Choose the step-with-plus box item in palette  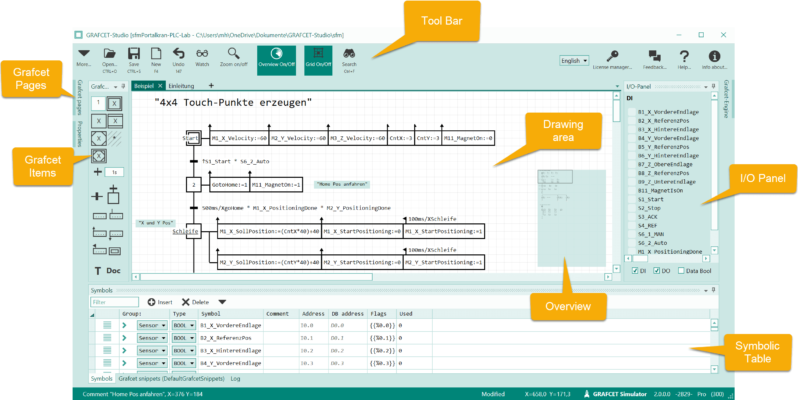[x=113, y=195]
